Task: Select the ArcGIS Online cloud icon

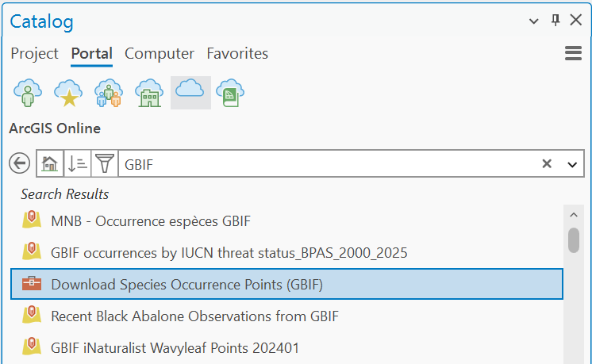Action: click(190, 93)
